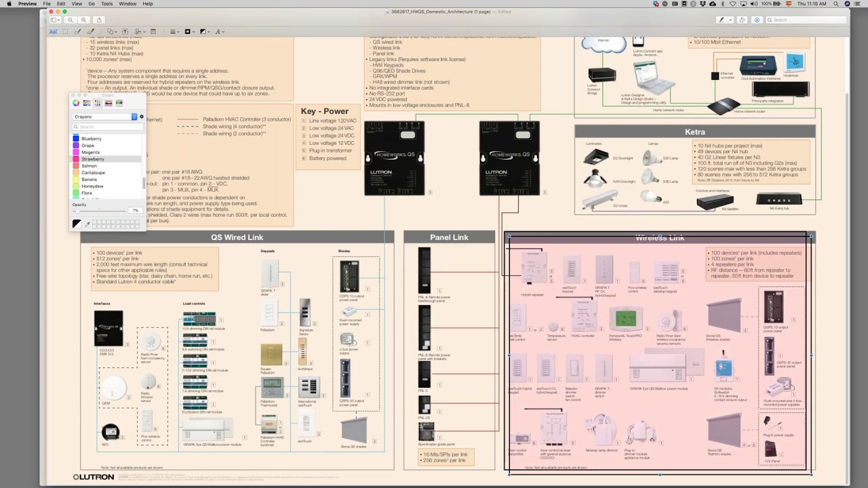Image resolution: width=868 pixels, height=488 pixels.
Task: Click the Zoom In magnifier button
Action: pos(83,20)
